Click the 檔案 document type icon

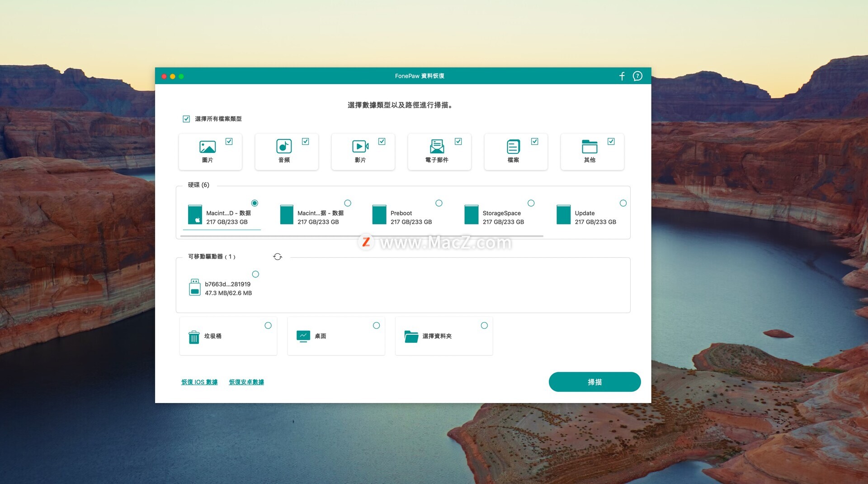click(x=513, y=147)
